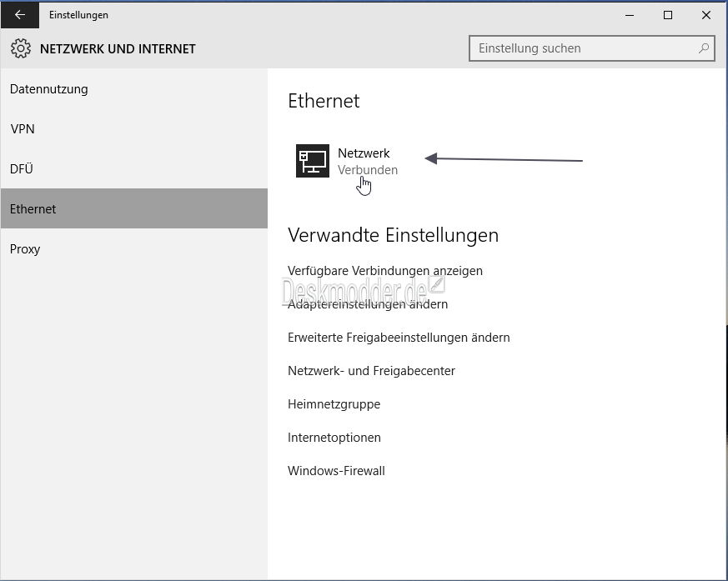The image size is (728, 581).
Task: Select Ethernet in the sidebar
Action: pos(134,208)
